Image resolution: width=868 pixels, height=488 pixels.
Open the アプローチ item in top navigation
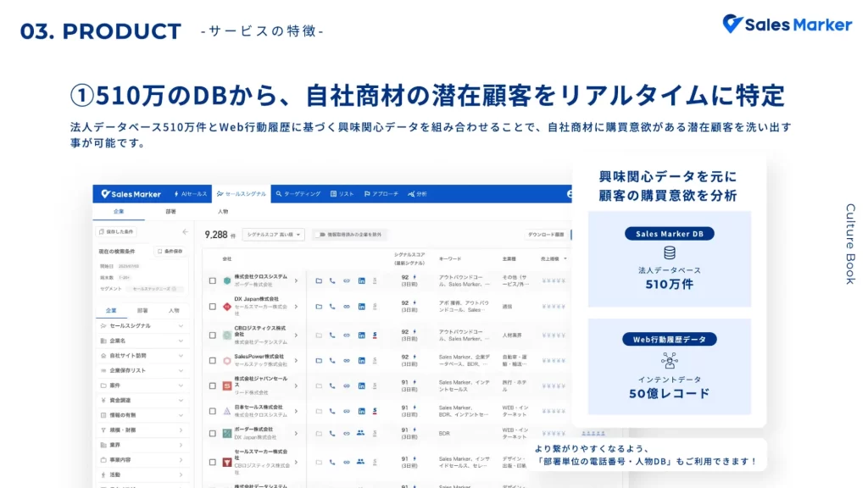click(381, 194)
